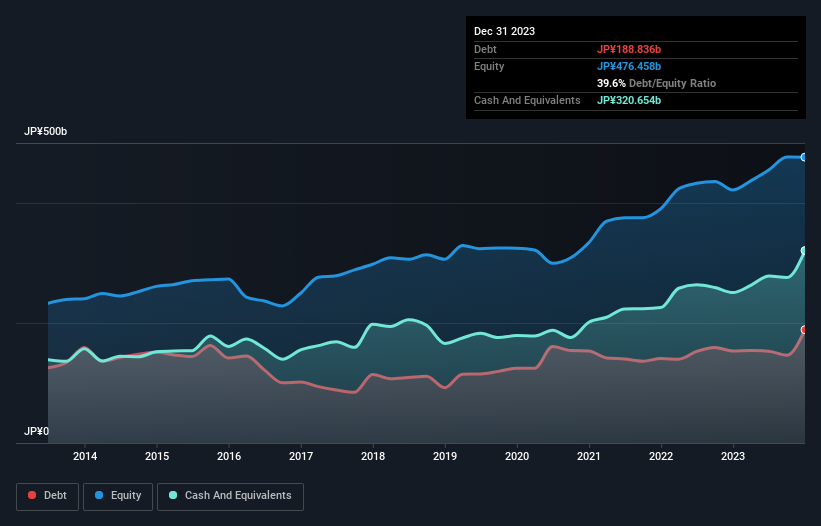821x526 pixels.
Task: Click the teal Cash And Equivalents legend dot
Action: coord(173,495)
